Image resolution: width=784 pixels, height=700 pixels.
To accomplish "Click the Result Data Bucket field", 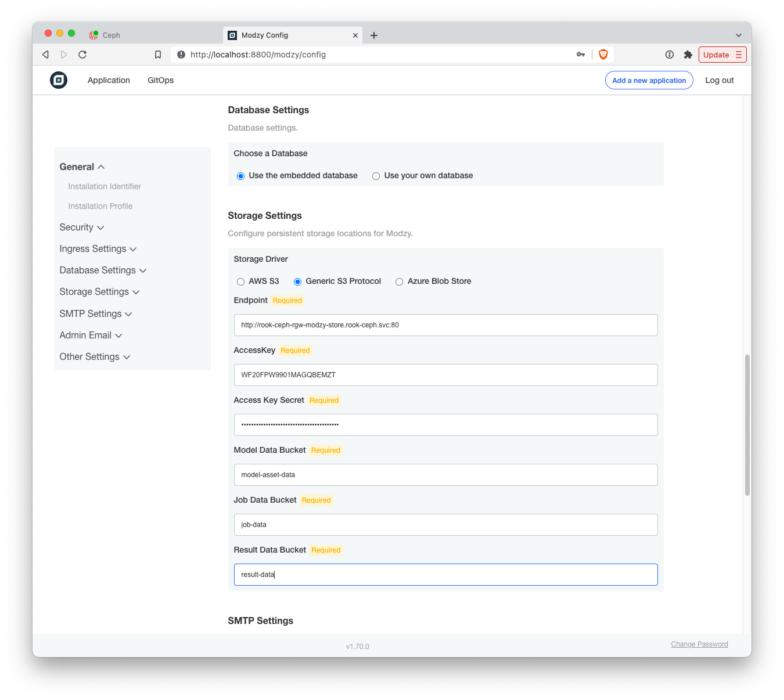I will point(446,575).
